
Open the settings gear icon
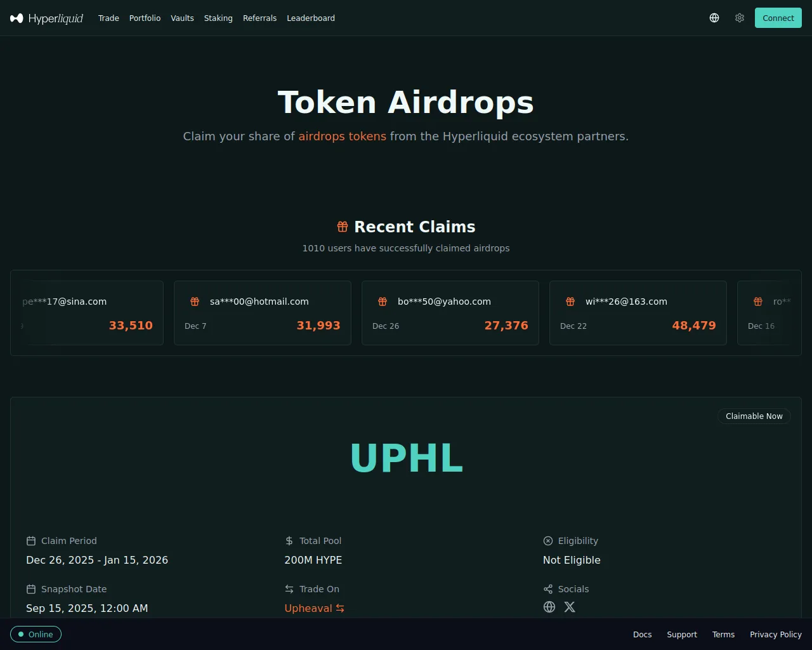(x=740, y=18)
